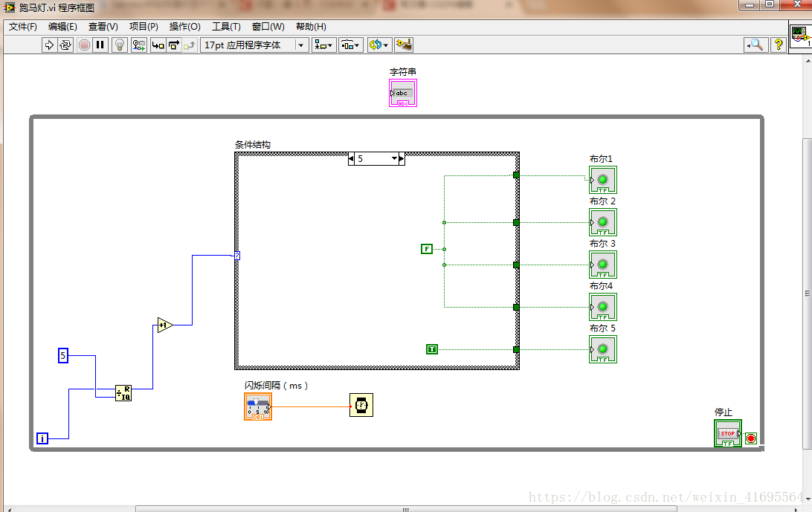Image resolution: width=812 pixels, height=512 pixels.
Task: Select the 字符串 string terminal
Action: [402, 94]
